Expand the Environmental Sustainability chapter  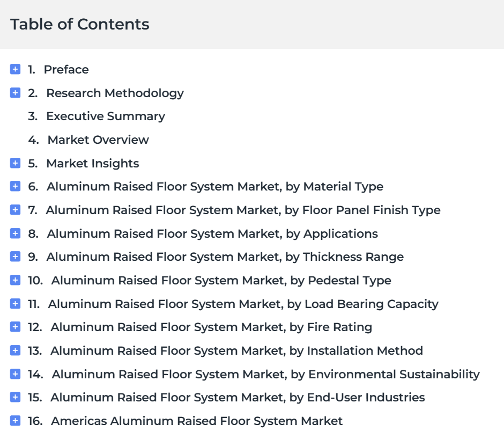pyautogui.click(x=15, y=374)
